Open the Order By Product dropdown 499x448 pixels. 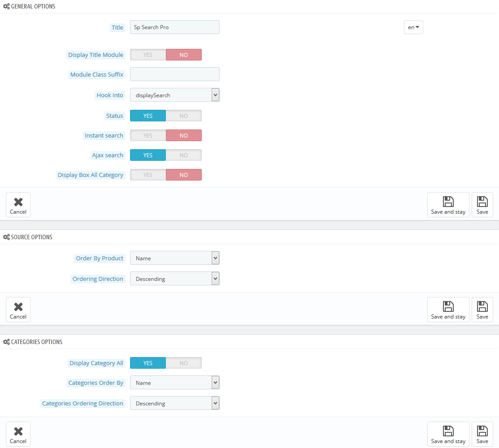175,258
